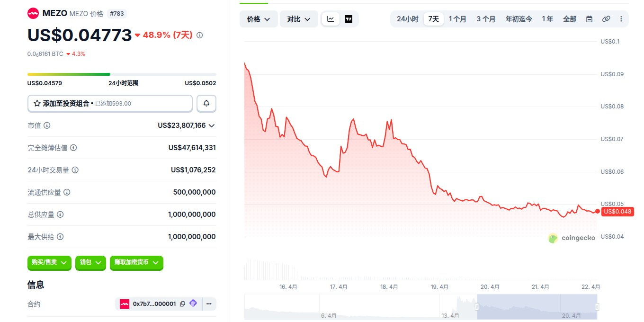644x322 pixels.
Task: Click 添加至投资组合 button
Action: click(x=110, y=103)
